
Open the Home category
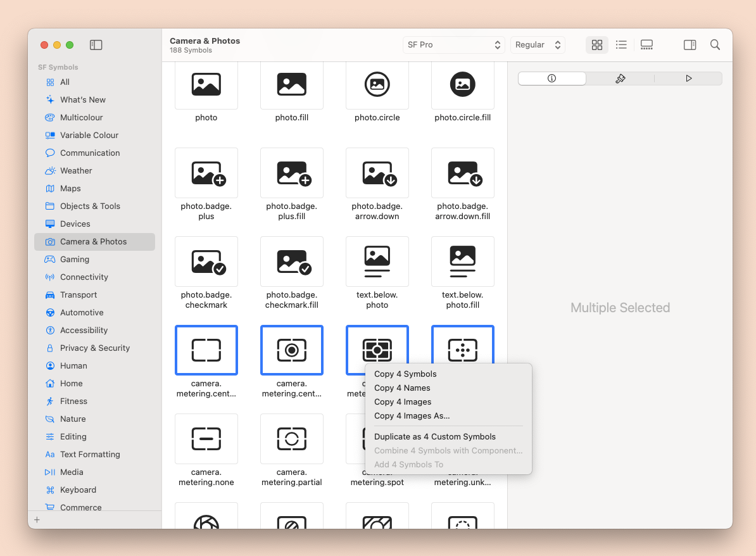tap(94, 383)
